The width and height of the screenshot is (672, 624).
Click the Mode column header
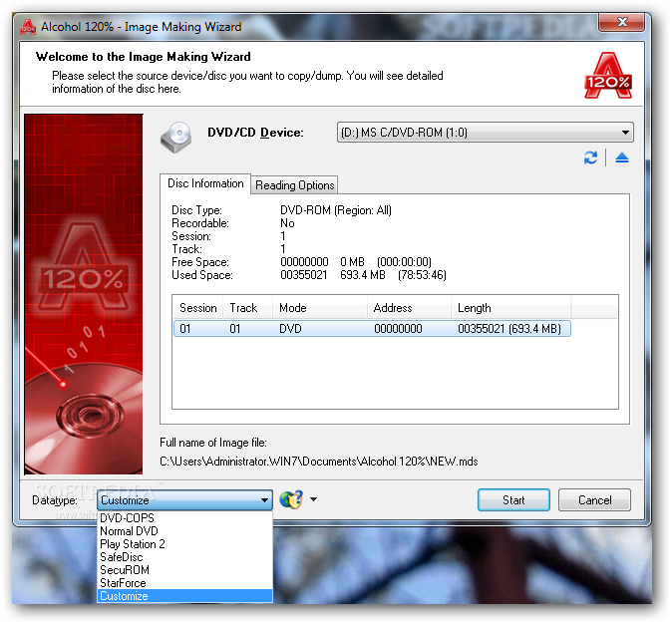320,308
